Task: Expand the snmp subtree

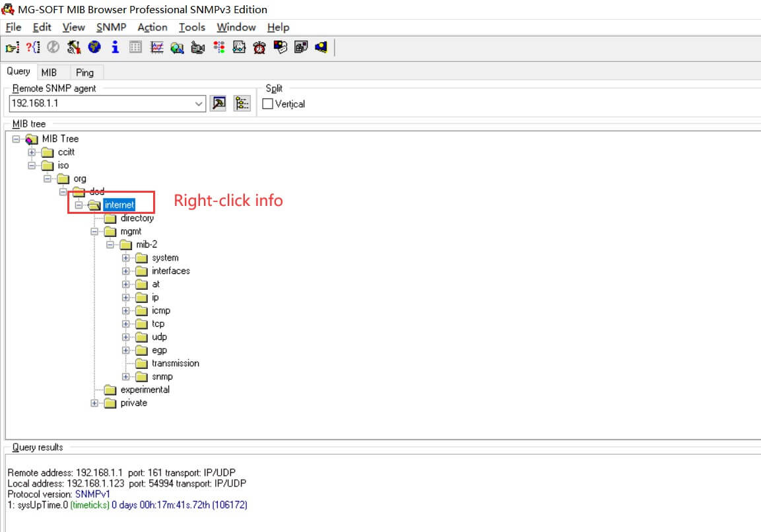Action: pos(125,377)
